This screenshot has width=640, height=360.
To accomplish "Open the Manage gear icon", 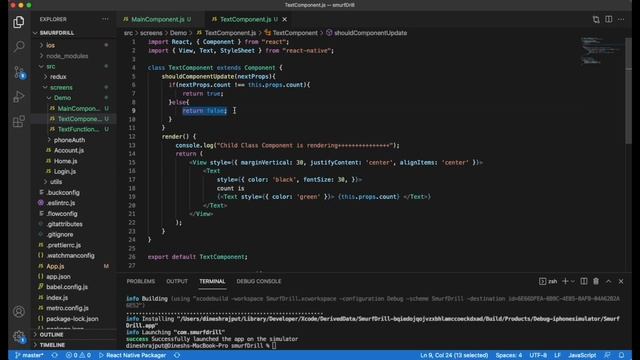I will click(18, 336).
